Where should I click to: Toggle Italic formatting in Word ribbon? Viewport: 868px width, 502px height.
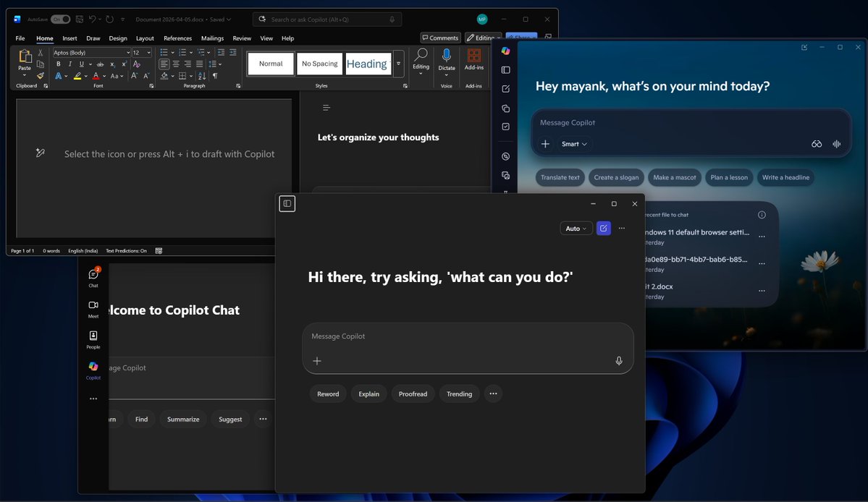[69, 64]
